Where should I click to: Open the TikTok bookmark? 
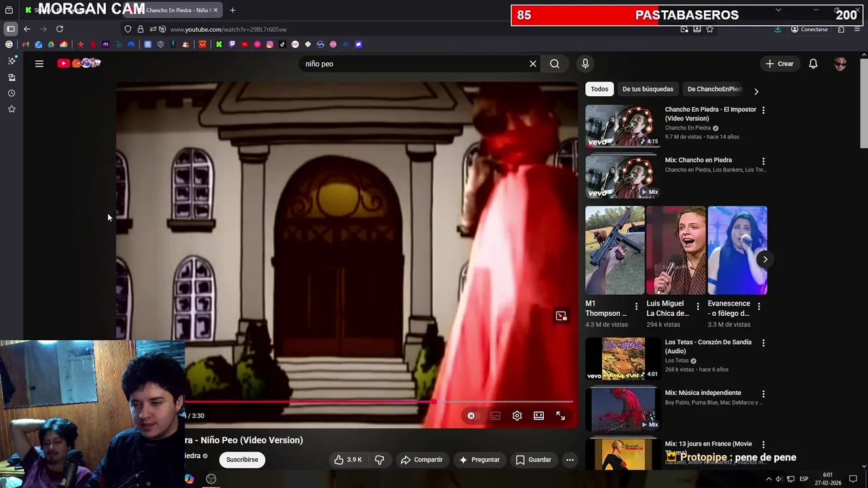282,44
